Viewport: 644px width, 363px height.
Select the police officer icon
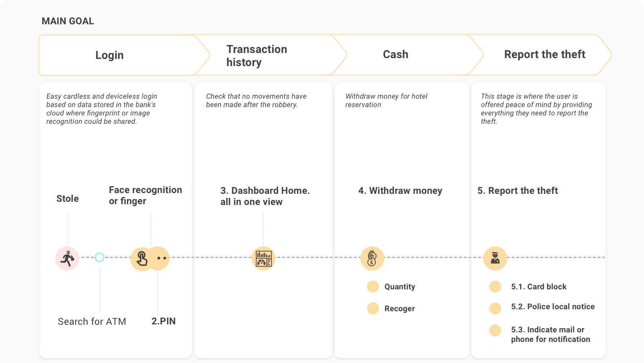pyautogui.click(x=495, y=258)
